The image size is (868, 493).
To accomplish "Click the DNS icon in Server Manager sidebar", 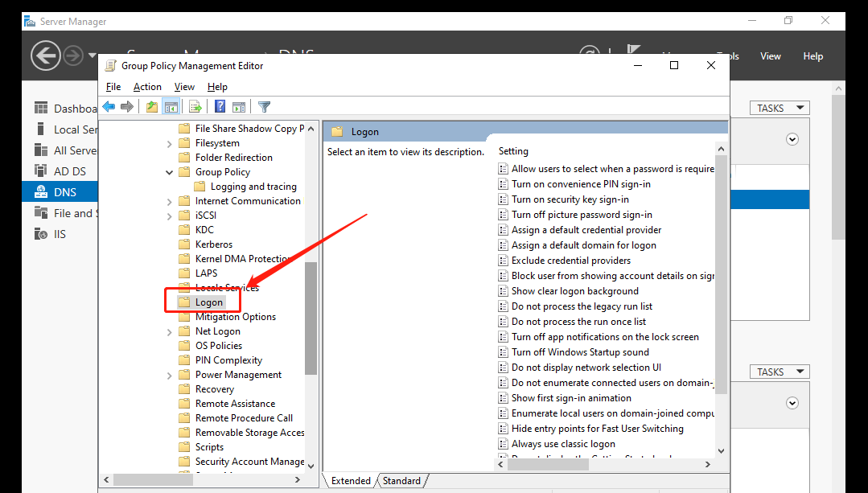I will pyautogui.click(x=41, y=192).
